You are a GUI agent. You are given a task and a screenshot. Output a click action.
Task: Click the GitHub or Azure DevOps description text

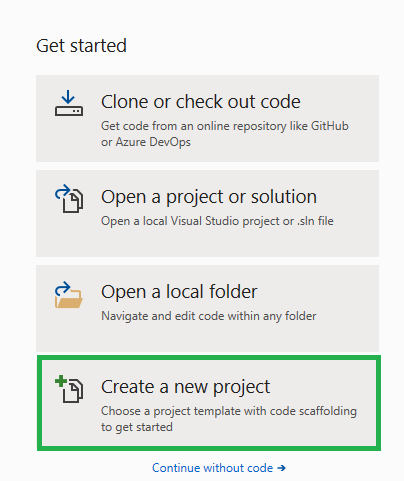click(x=225, y=134)
